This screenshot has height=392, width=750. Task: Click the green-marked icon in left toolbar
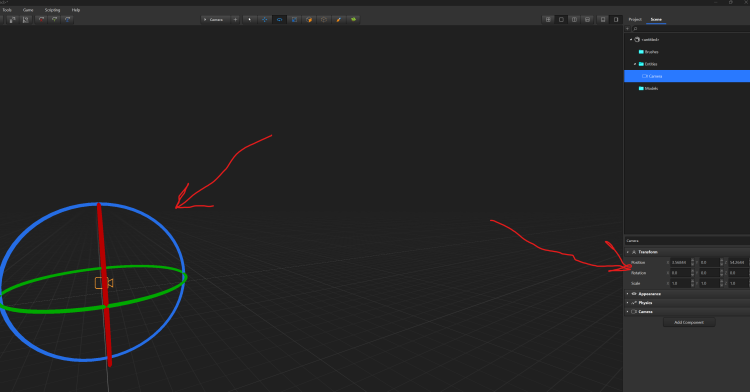coord(54,20)
